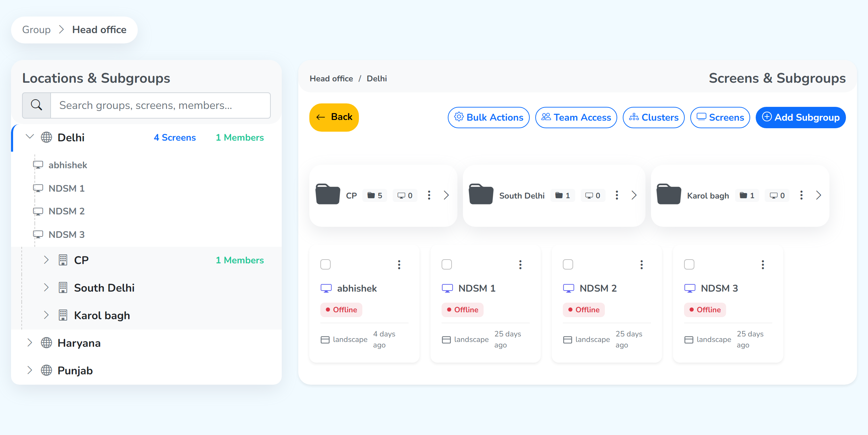Viewport: 868px width, 435px height.
Task: Tick the NDSM 1 screen checkbox
Action: 447,264
